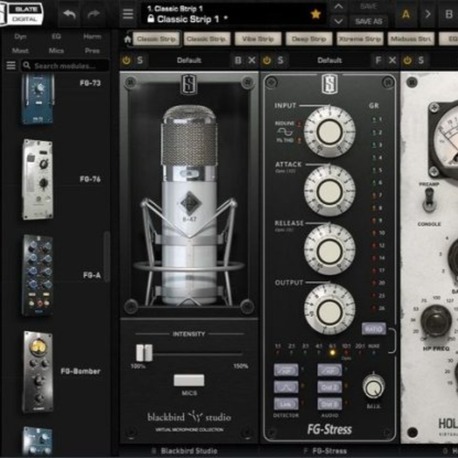The width and height of the screenshot is (458, 458).
Task: Click the Slate Digital logo
Action: (22, 14)
